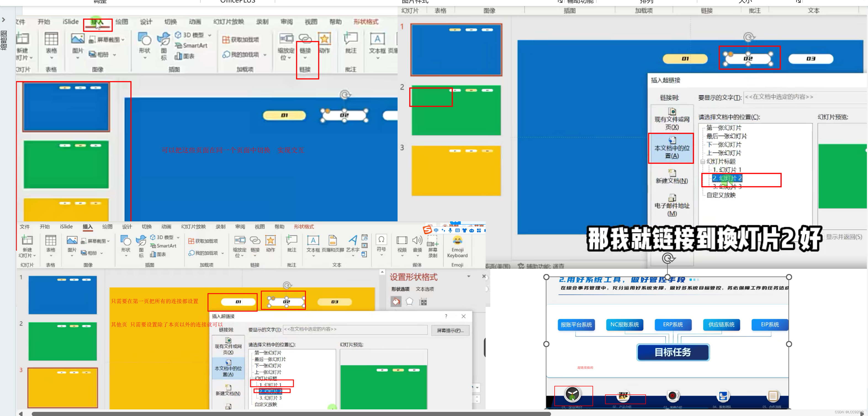Expand the 音频 audio dropdown arrow
This screenshot has width=868, height=416.
click(417, 256)
